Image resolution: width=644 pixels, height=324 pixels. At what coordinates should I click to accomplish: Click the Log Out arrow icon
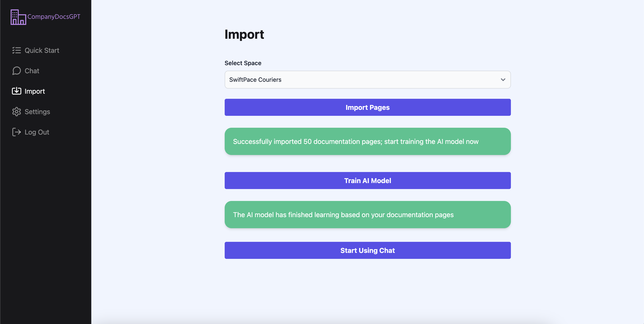coord(16,132)
